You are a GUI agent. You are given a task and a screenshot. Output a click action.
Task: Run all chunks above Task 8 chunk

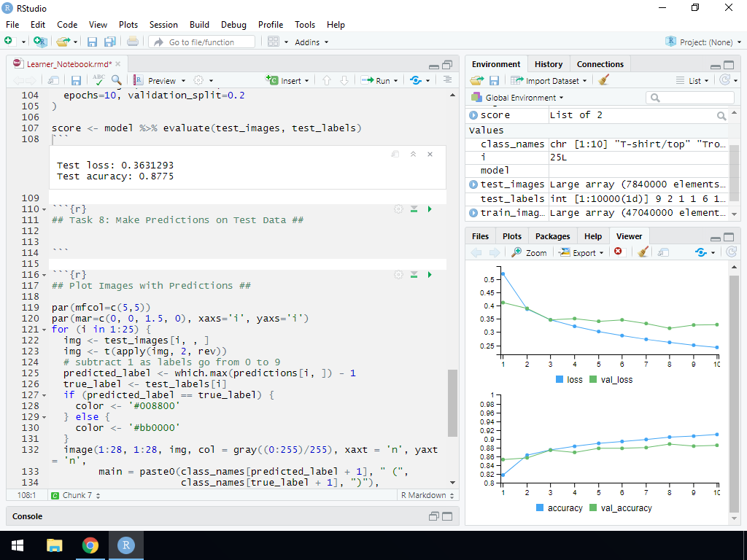414,209
